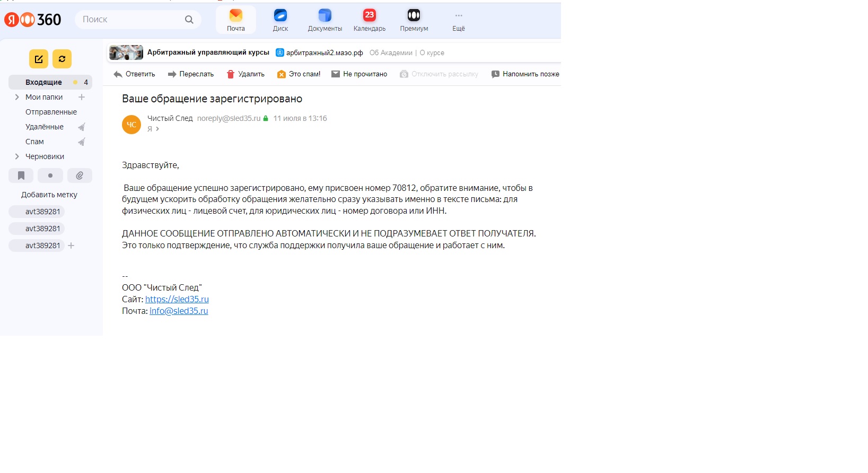The height and width of the screenshot is (473, 868).
Task: Expand the Мои папки folder tree
Action: [x=17, y=97]
